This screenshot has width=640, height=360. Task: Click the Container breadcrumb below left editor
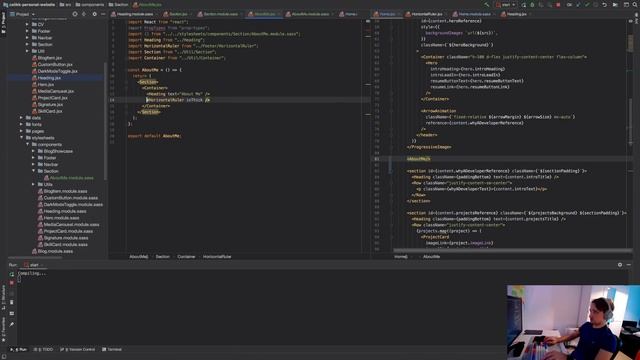(186, 257)
